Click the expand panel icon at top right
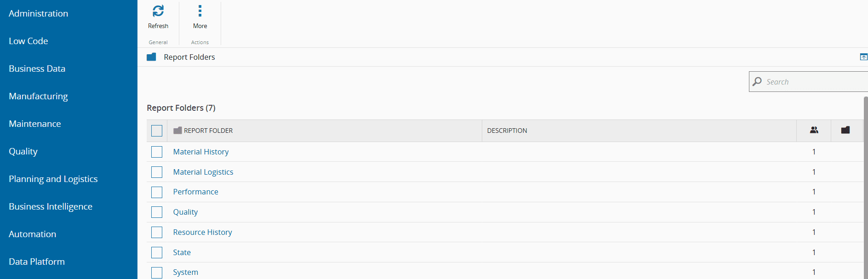Viewport: 868px width, 279px height. point(863,57)
